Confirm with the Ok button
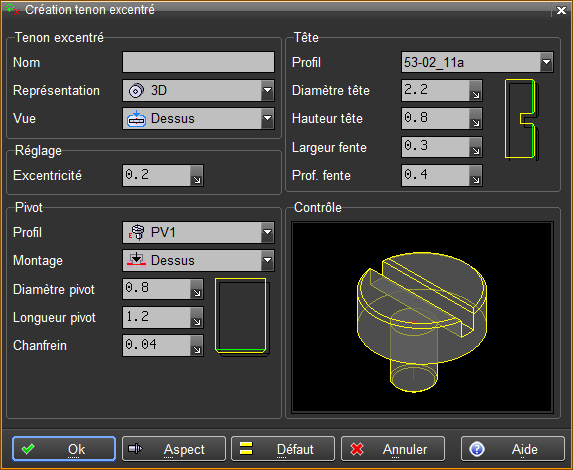Image resolution: width=573 pixels, height=470 pixels. [64, 449]
